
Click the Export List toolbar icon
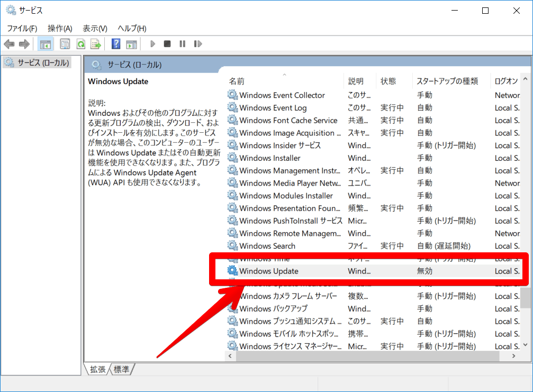pyautogui.click(x=96, y=44)
